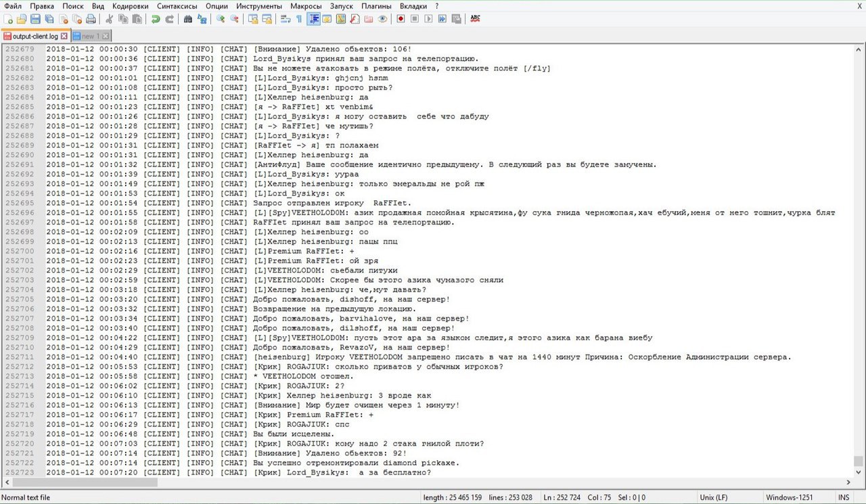Click the Cut scissors icon
Image resolution: width=866 pixels, height=504 pixels.
point(109,19)
